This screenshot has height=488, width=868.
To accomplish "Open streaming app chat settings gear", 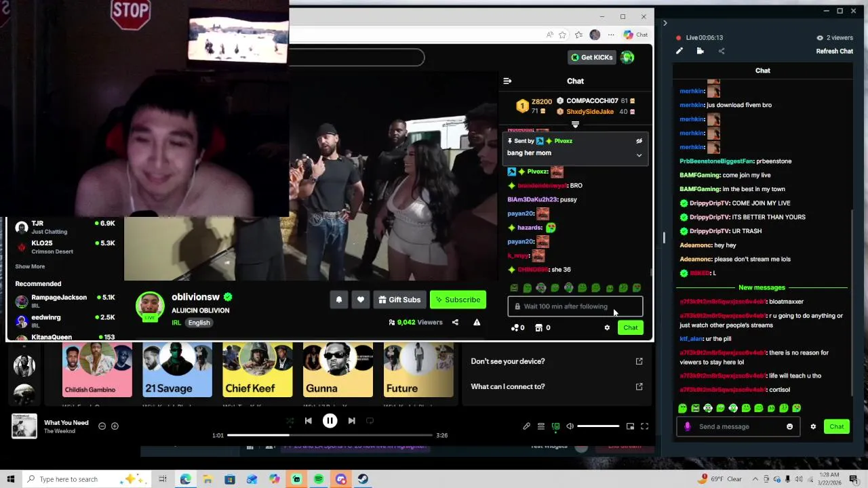I will (x=813, y=427).
